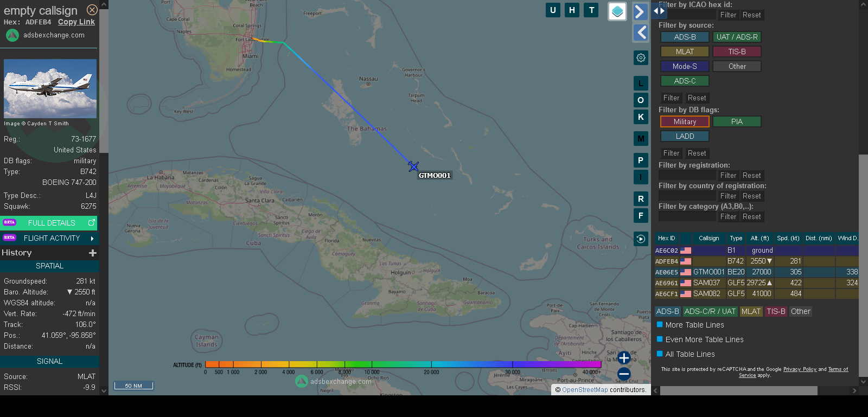
Task: Click the adsbexchange logo in info panel
Action: (12, 35)
